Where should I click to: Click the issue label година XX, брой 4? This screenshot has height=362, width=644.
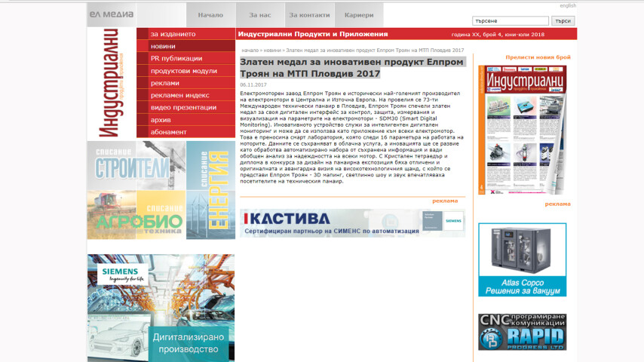(498, 35)
